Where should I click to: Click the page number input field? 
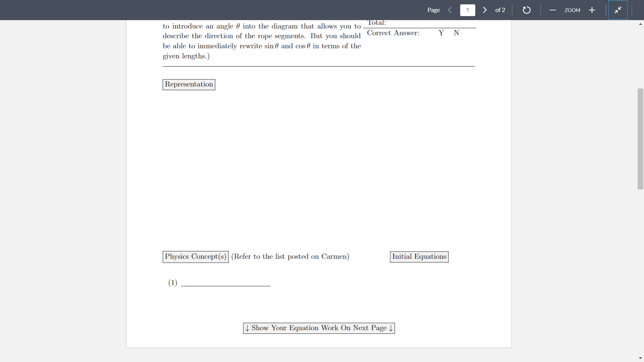pos(468,10)
